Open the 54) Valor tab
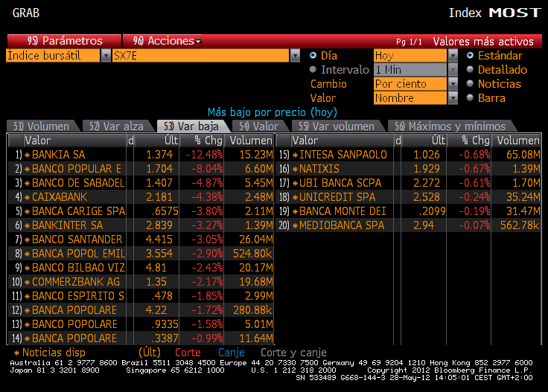Image resolution: width=548 pixels, height=392 pixels. (259, 126)
